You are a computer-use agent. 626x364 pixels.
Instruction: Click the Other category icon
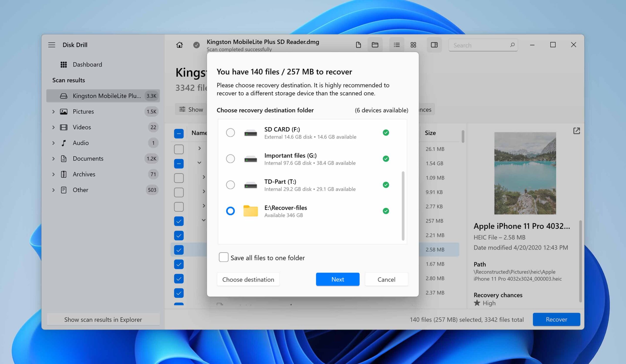[x=64, y=190]
